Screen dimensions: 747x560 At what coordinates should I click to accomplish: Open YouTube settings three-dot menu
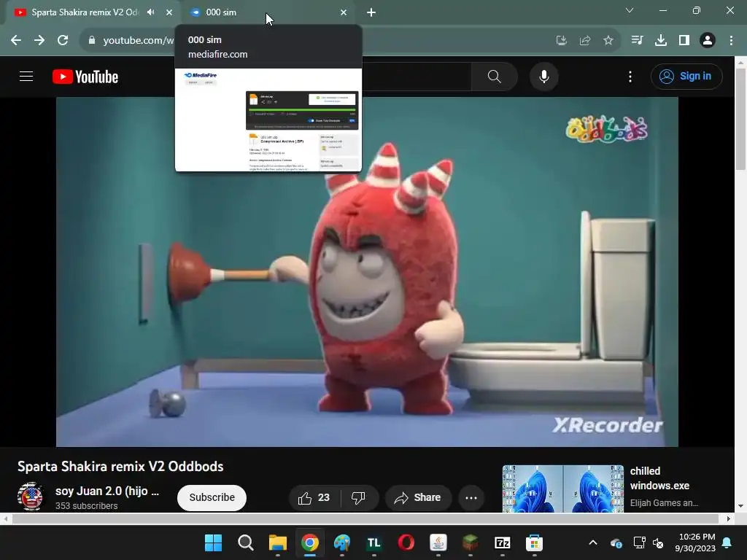[x=630, y=77]
